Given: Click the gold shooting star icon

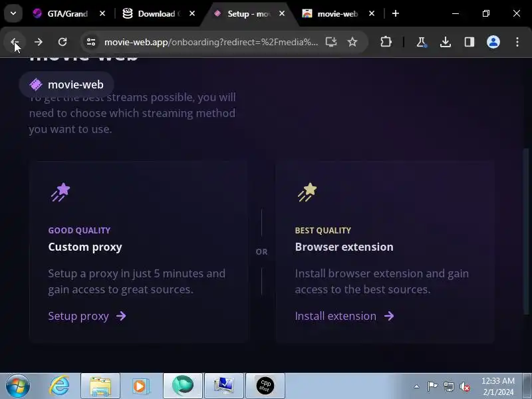Looking at the screenshot, I should click(x=307, y=192).
